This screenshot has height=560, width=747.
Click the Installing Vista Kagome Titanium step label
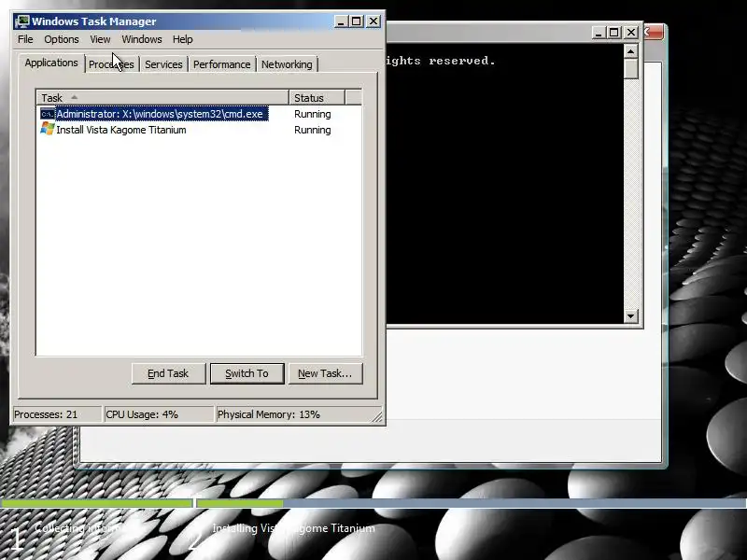[293, 528]
